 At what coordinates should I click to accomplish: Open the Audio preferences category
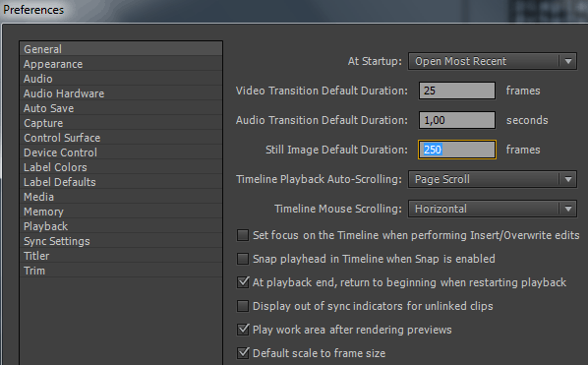pyautogui.click(x=121, y=79)
